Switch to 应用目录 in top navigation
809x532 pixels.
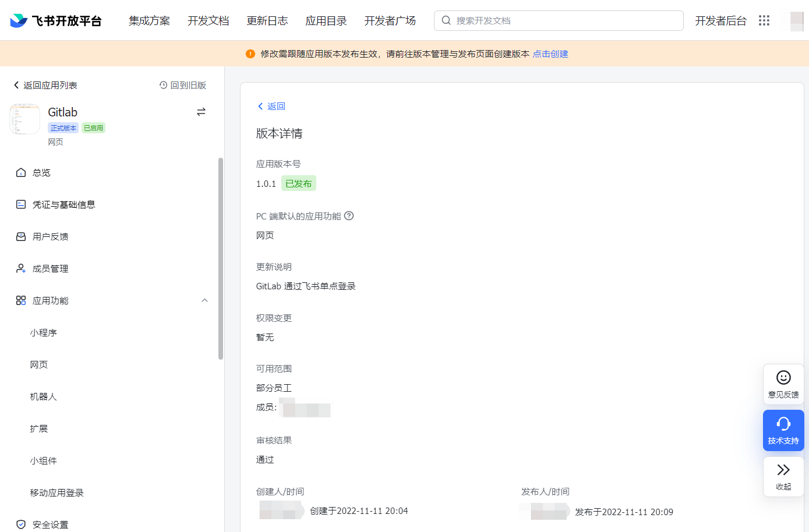pos(326,20)
